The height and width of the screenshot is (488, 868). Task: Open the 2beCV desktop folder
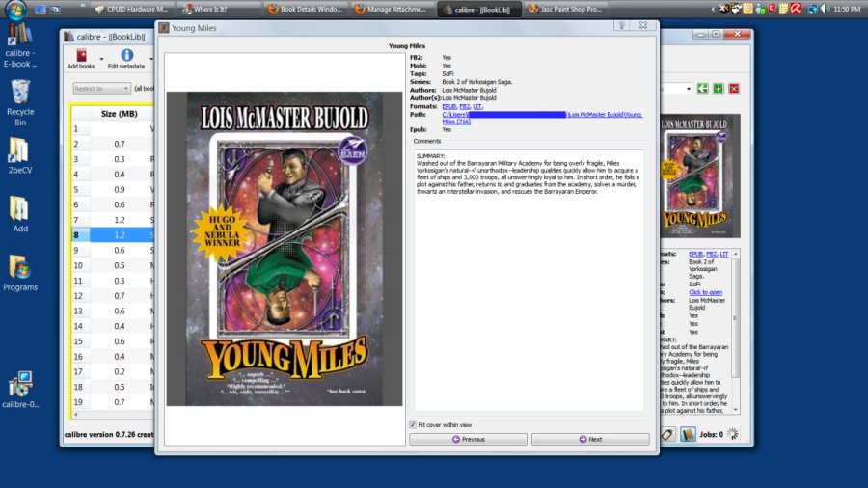[20, 156]
